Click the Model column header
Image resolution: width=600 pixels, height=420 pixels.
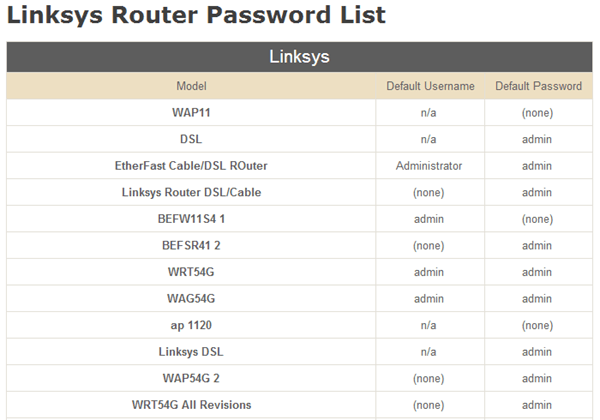tap(191, 86)
